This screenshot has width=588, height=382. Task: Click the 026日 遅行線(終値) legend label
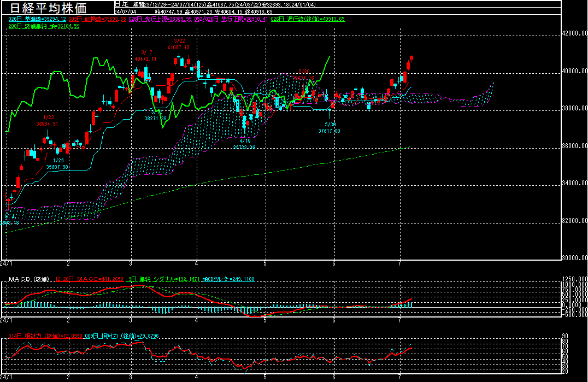[x=308, y=19]
